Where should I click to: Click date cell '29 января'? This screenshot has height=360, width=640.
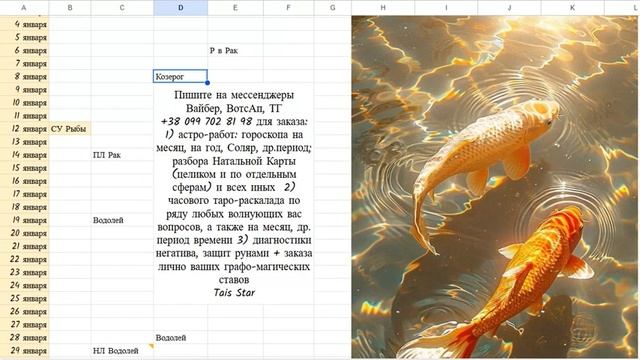click(24, 351)
